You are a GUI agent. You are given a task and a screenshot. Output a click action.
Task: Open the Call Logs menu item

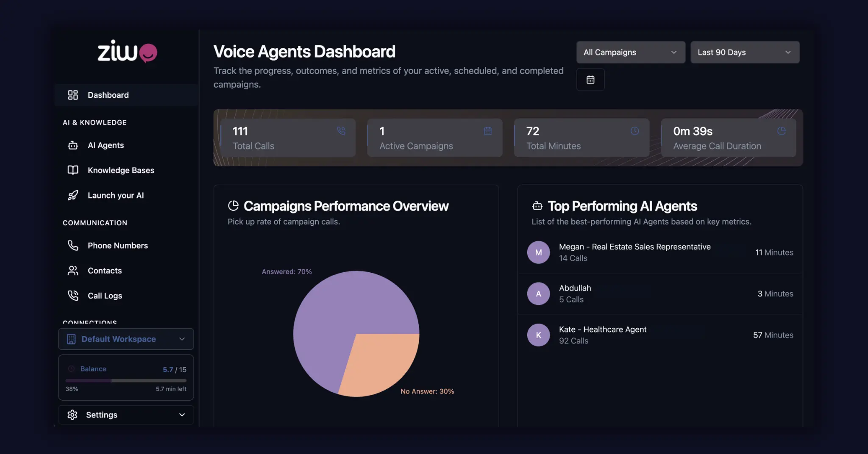tap(105, 296)
